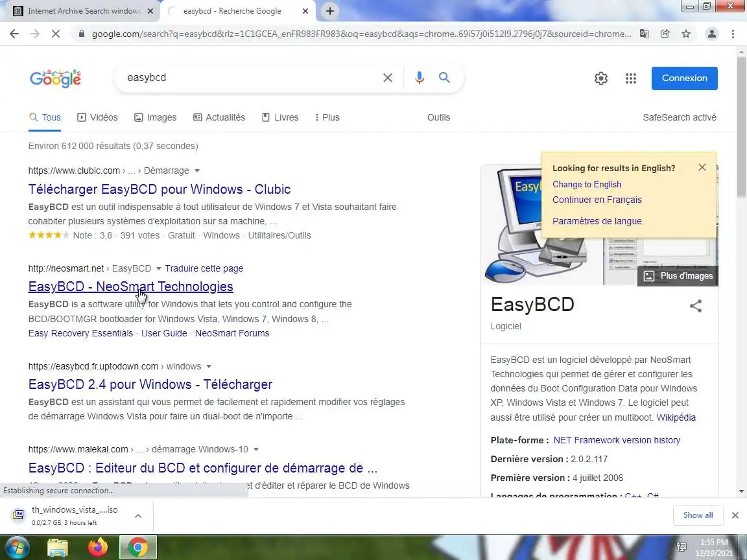Image resolution: width=747 pixels, height=560 pixels.
Task: Expand malekal.com result options arrow
Action: click(256, 450)
